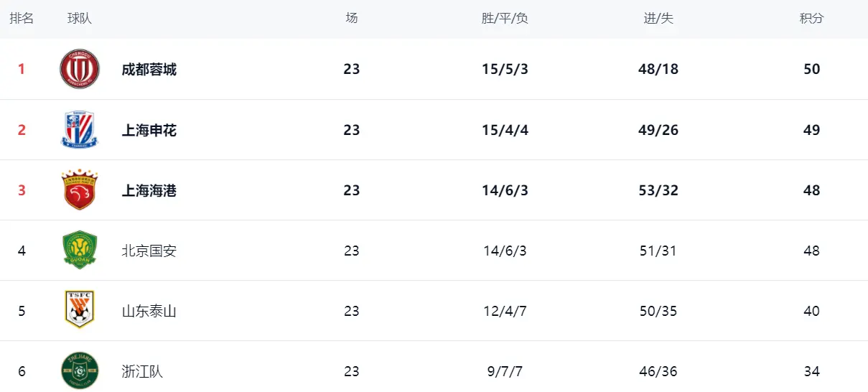Open the 成都蓉城 team page
The width and height of the screenshot is (868, 392).
[x=149, y=70]
